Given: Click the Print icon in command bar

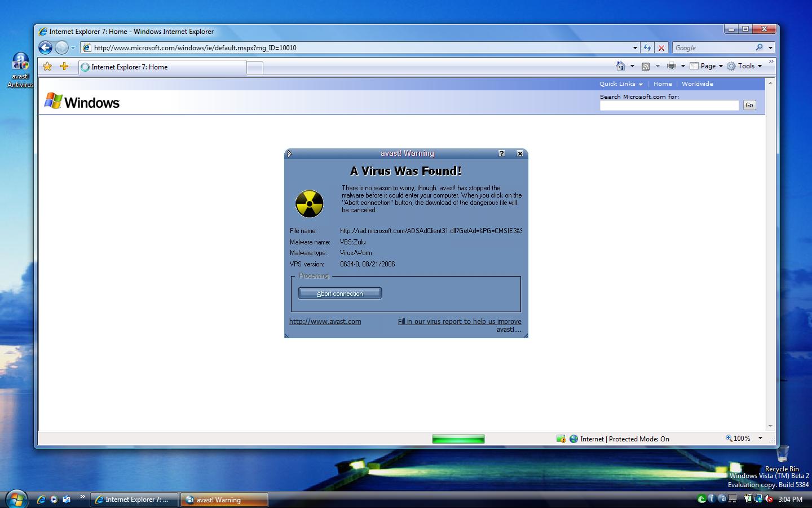Looking at the screenshot, I should tap(671, 66).
